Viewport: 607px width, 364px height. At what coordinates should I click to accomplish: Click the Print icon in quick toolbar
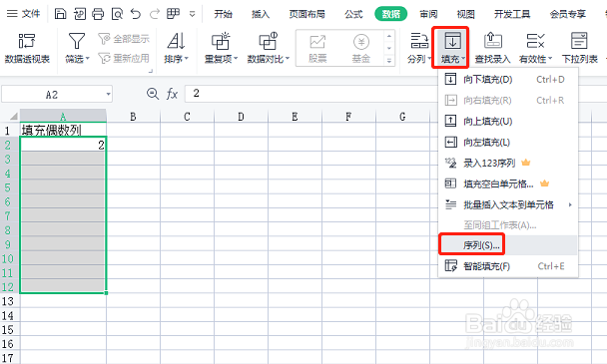98,14
